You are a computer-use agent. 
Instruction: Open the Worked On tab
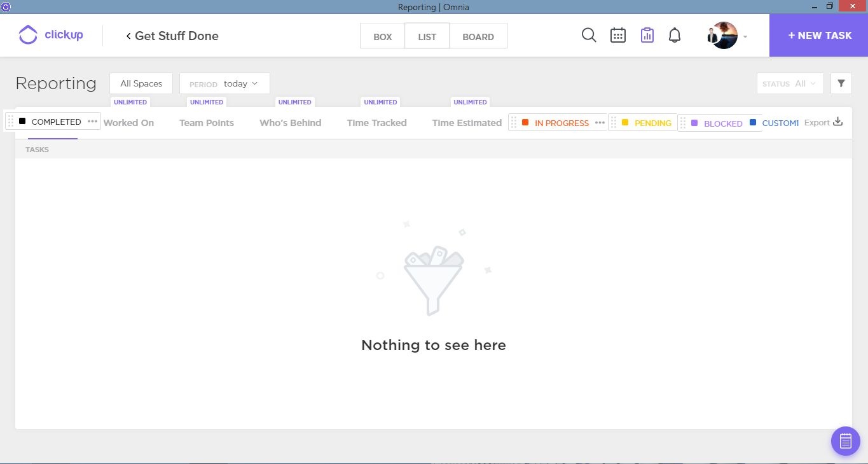click(x=128, y=123)
